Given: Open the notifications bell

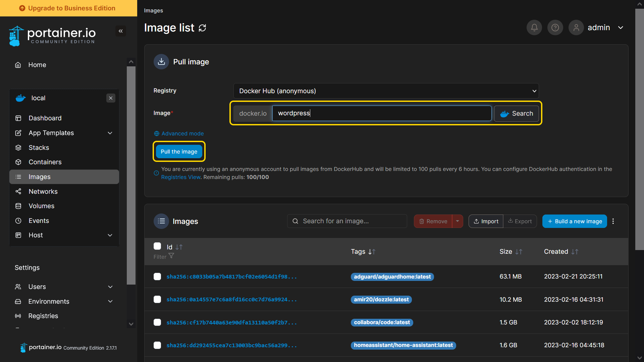Looking at the screenshot, I should [534, 27].
